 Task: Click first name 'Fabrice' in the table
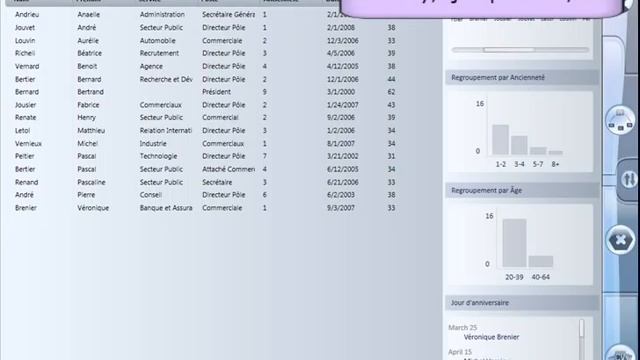coord(88,105)
